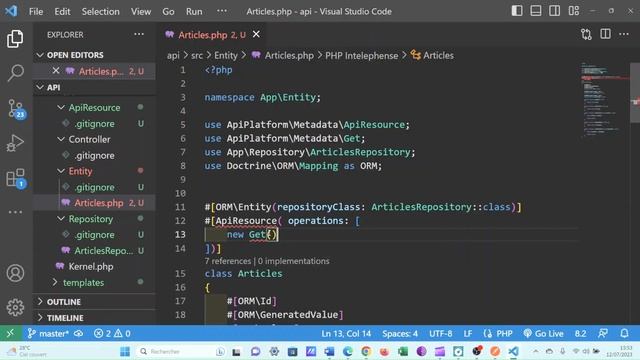Click the 7 references code lens
Image resolution: width=640 pixels, height=360 pixels.
[x=228, y=261]
